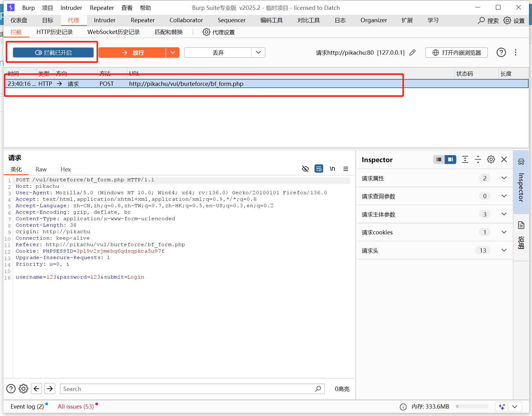This screenshot has width=532, height=416.
Task: Click 打开内嵌浏览器 button
Action: [456, 53]
